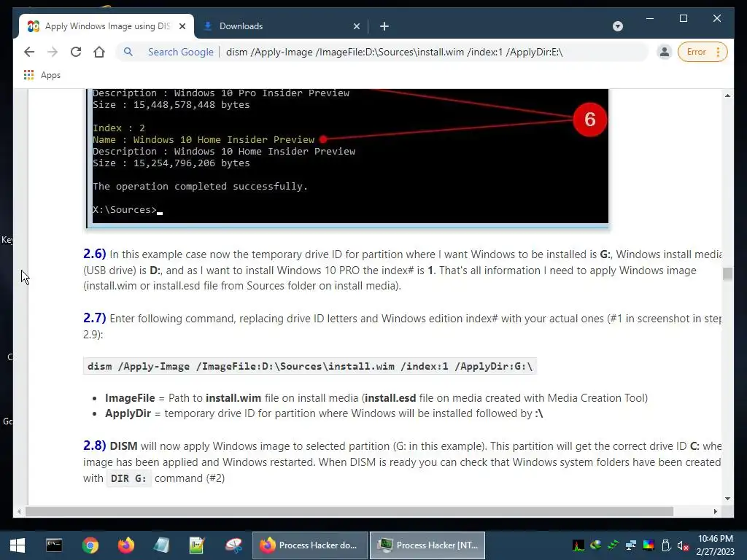Click the forward navigation arrow
Screen dimensions: 747x560
[53, 52]
